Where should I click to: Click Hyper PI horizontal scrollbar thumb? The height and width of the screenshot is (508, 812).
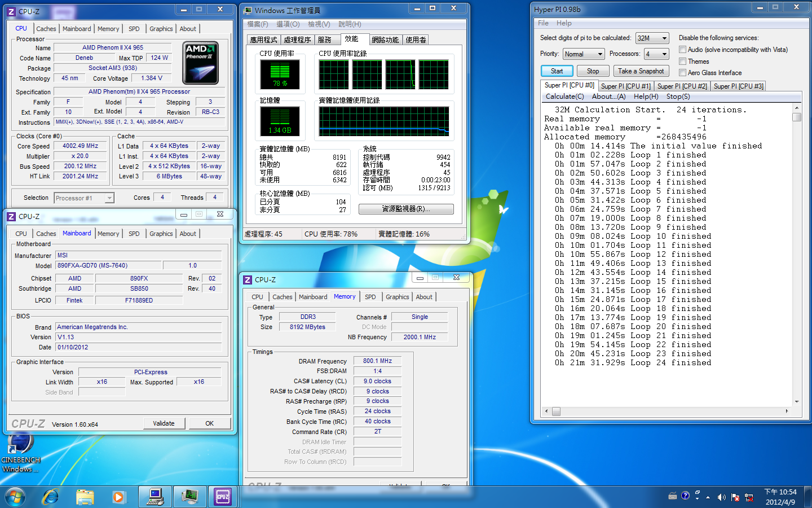pyautogui.click(x=556, y=411)
